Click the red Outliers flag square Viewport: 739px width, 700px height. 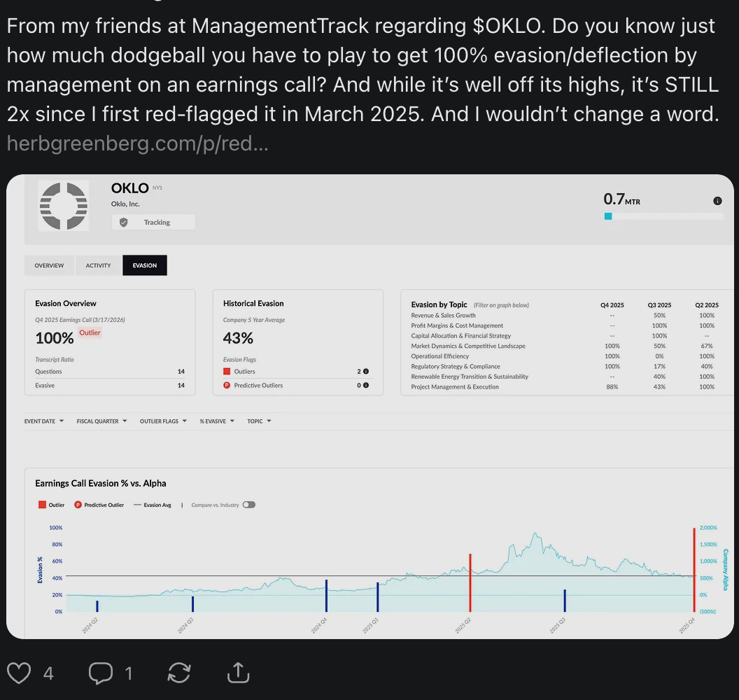coord(227,372)
